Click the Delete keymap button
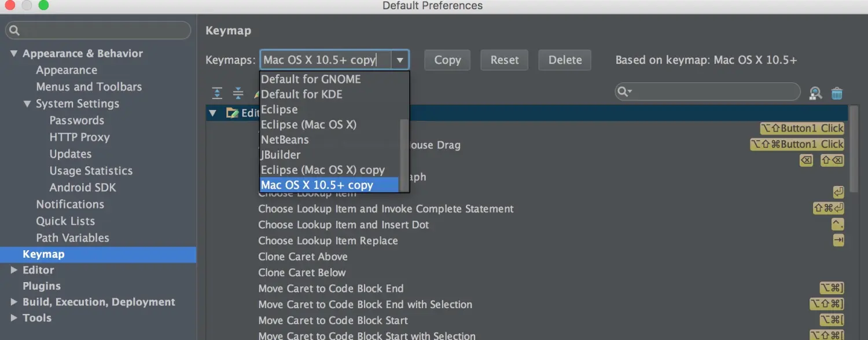This screenshot has width=868, height=340. [565, 60]
